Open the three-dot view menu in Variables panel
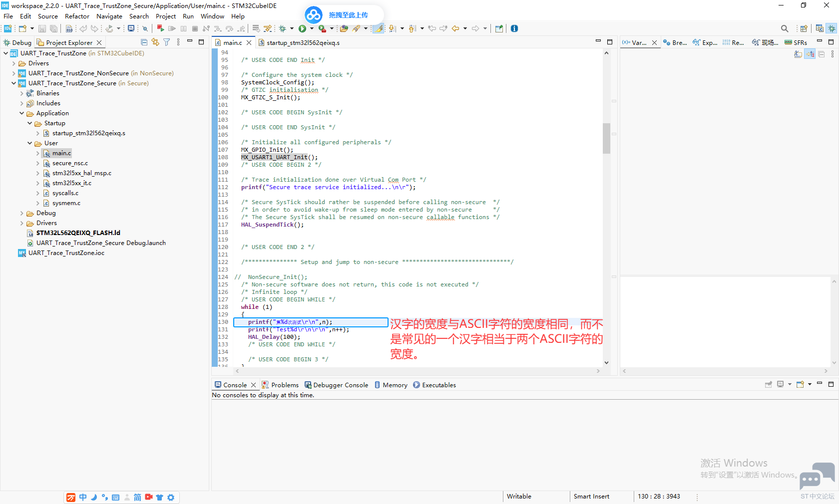Screen dimensions: 839x504 pos(833,54)
